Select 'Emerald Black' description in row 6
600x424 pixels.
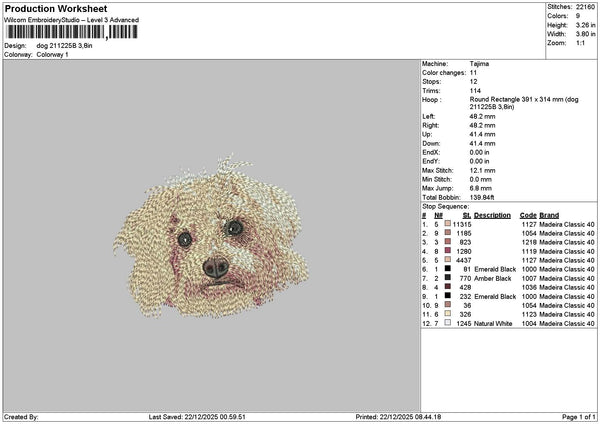coord(495,269)
